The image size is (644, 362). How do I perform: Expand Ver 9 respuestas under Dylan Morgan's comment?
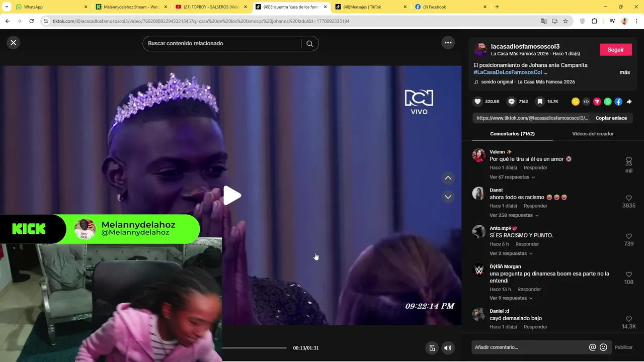click(512, 298)
